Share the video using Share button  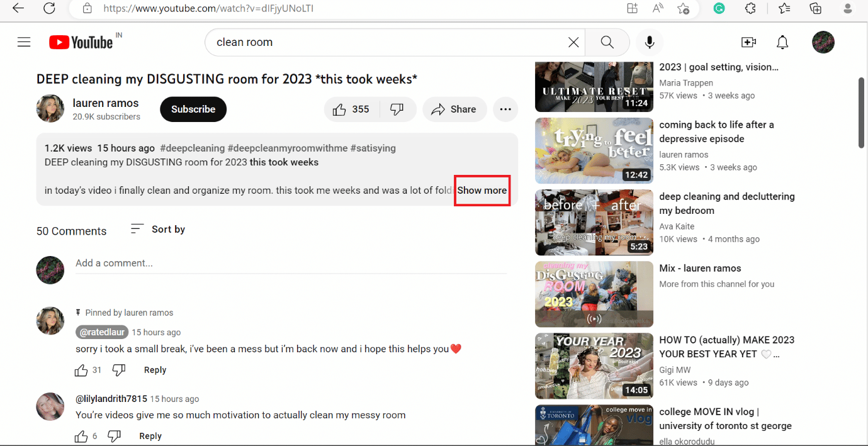pyautogui.click(x=454, y=109)
